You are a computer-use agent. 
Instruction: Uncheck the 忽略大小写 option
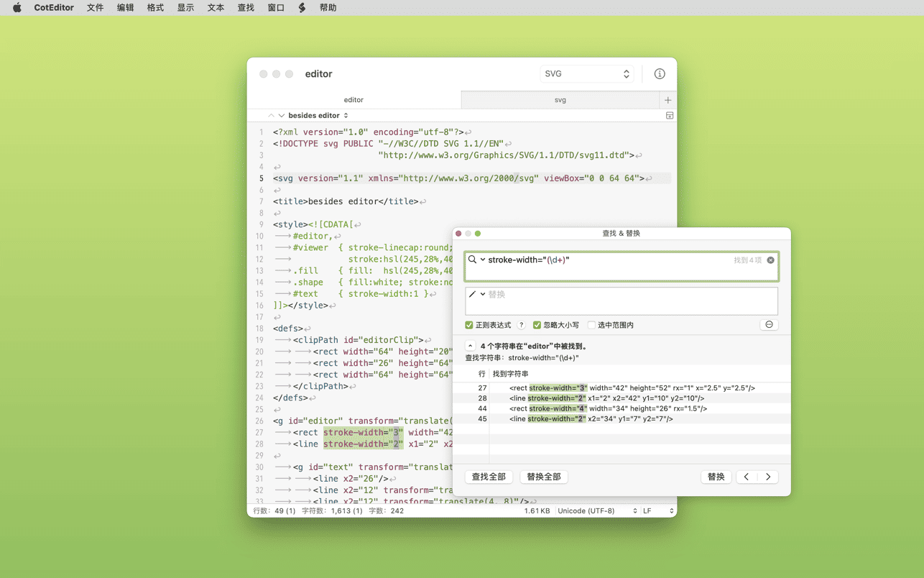[x=537, y=325]
